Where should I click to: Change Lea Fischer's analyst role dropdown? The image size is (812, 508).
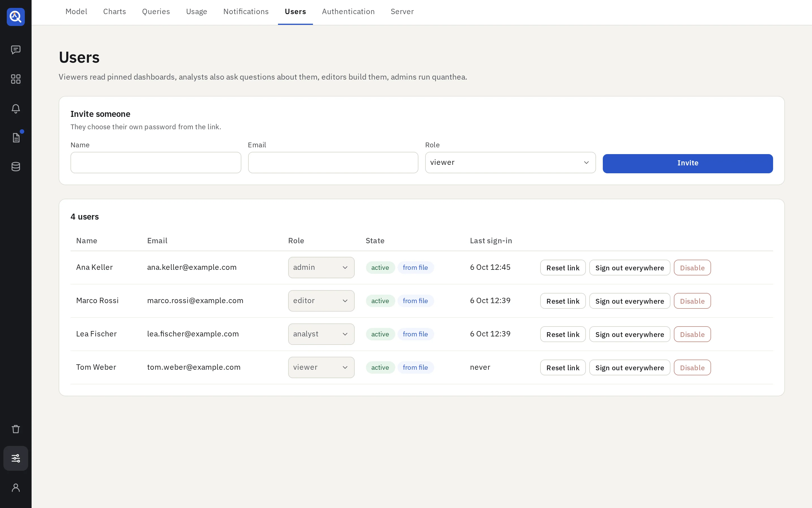321,334
